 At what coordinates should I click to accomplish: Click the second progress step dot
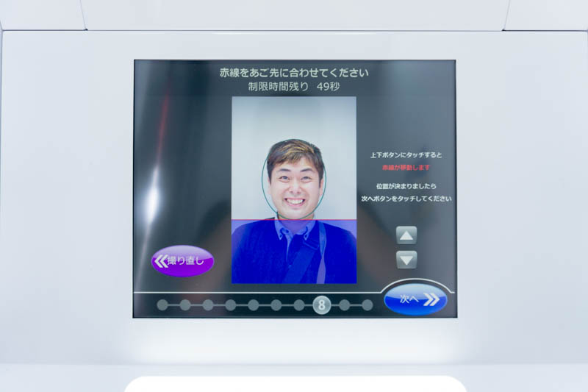point(185,304)
